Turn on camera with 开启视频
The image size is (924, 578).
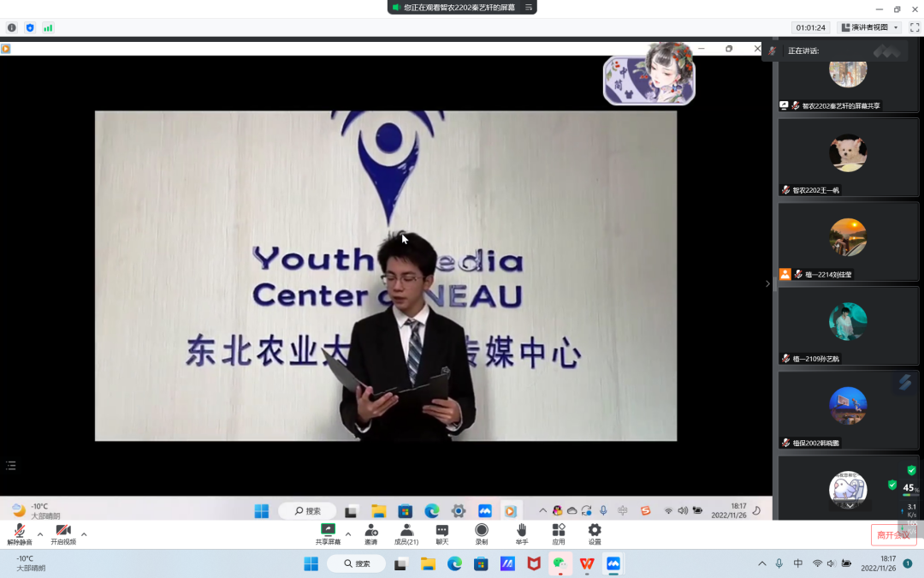click(x=63, y=533)
